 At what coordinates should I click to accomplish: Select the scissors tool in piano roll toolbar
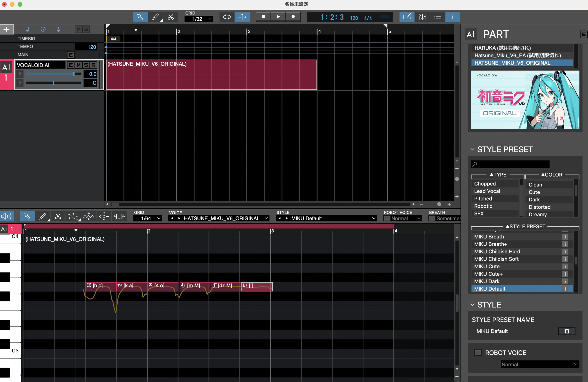58,216
